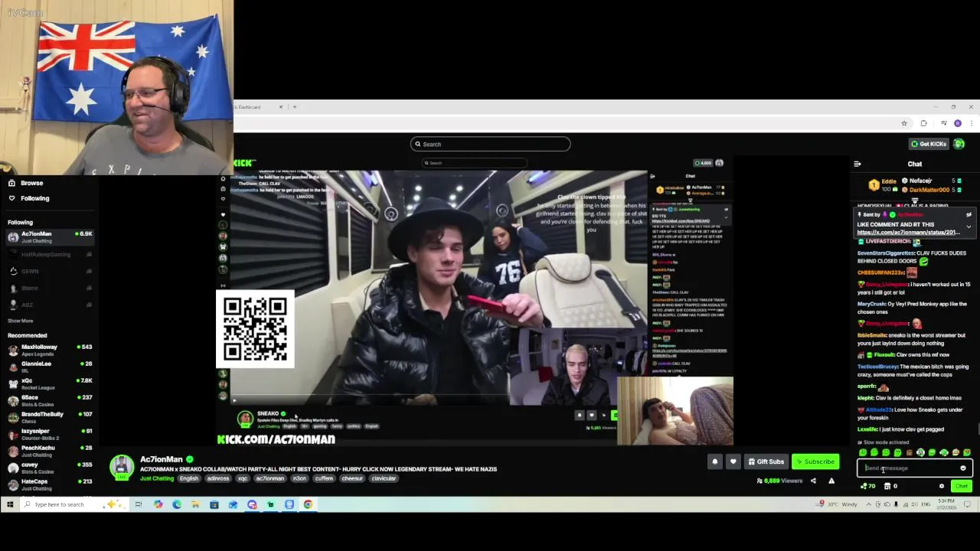Open the Following sidebar item
Viewport: 980px width, 551px height.
(34, 198)
